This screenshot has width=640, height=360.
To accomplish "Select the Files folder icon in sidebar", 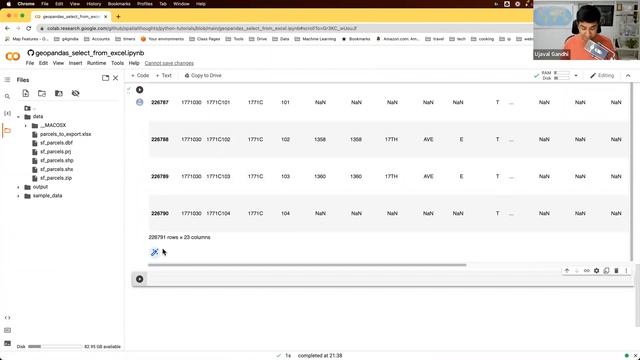I will pos(7,131).
